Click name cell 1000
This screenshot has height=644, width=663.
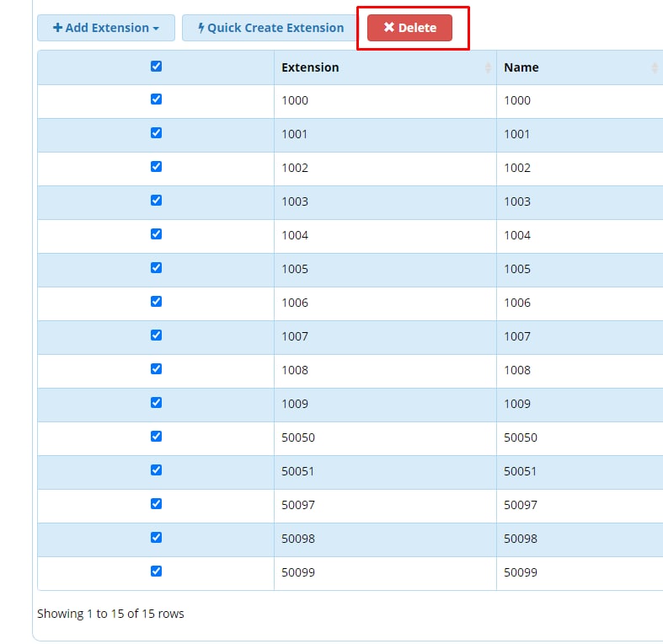pyautogui.click(x=580, y=101)
